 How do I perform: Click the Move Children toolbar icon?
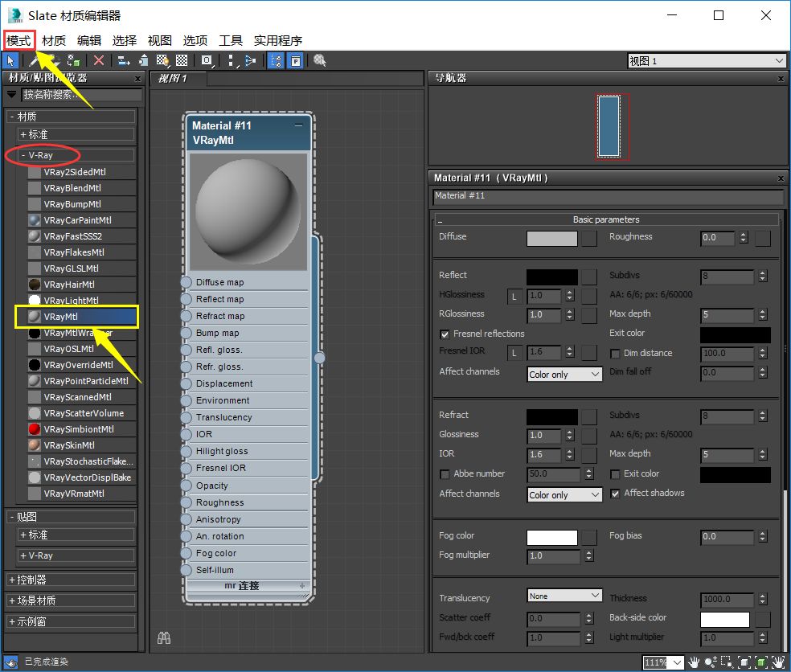[124, 61]
